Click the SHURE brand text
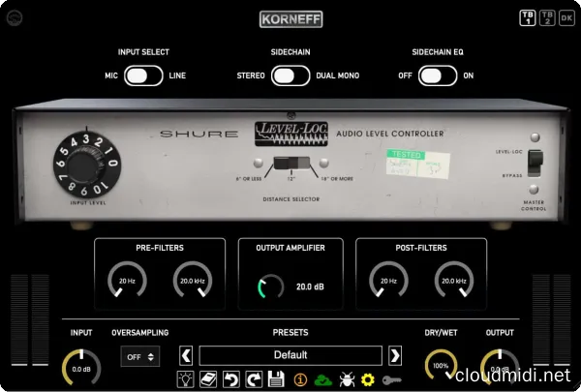 199,135
